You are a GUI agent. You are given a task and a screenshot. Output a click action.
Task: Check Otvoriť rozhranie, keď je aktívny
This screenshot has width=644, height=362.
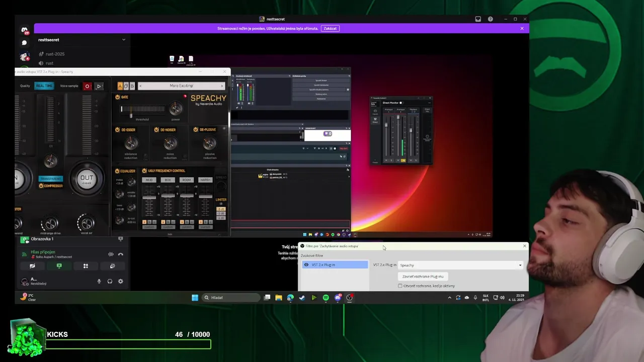click(400, 286)
